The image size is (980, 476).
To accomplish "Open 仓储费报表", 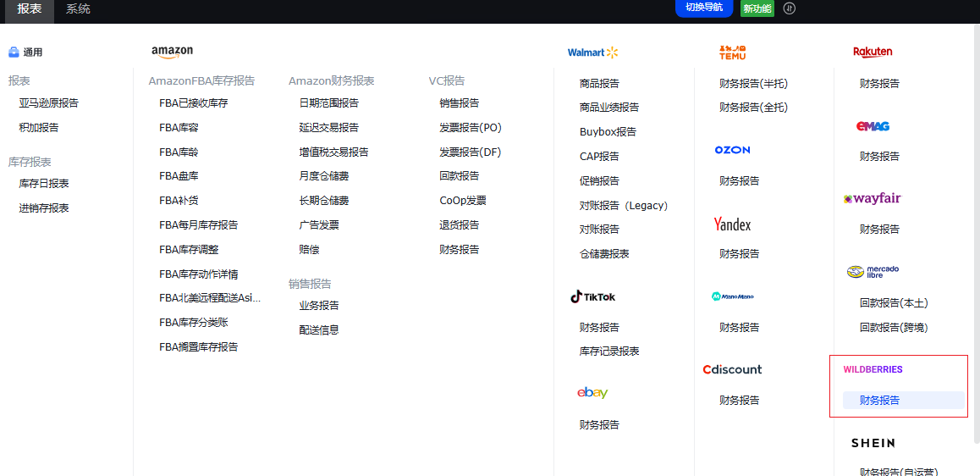I will (603, 254).
